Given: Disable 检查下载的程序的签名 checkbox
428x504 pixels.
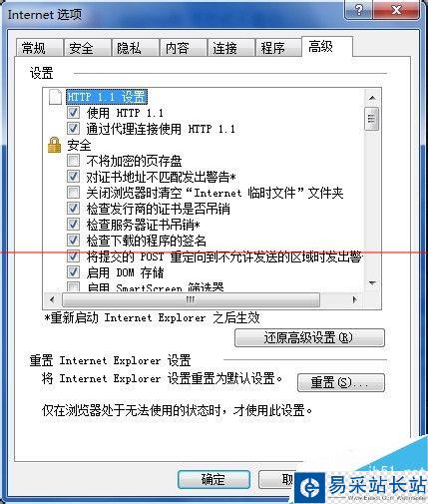Looking at the screenshot, I should click(73, 240).
